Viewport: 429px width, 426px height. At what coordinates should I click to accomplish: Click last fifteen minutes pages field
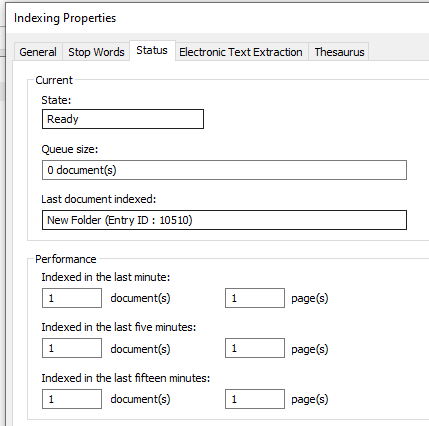(255, 399)
